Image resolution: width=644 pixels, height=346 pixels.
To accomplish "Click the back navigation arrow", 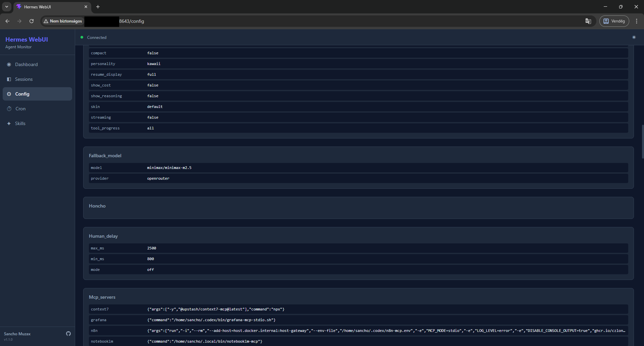I will click(7, 21).
